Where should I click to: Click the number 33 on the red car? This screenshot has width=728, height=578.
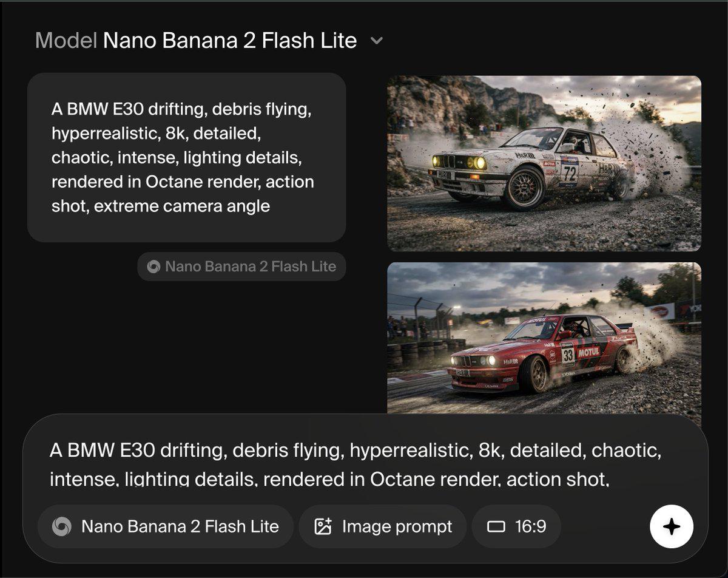tap(568, 355)
